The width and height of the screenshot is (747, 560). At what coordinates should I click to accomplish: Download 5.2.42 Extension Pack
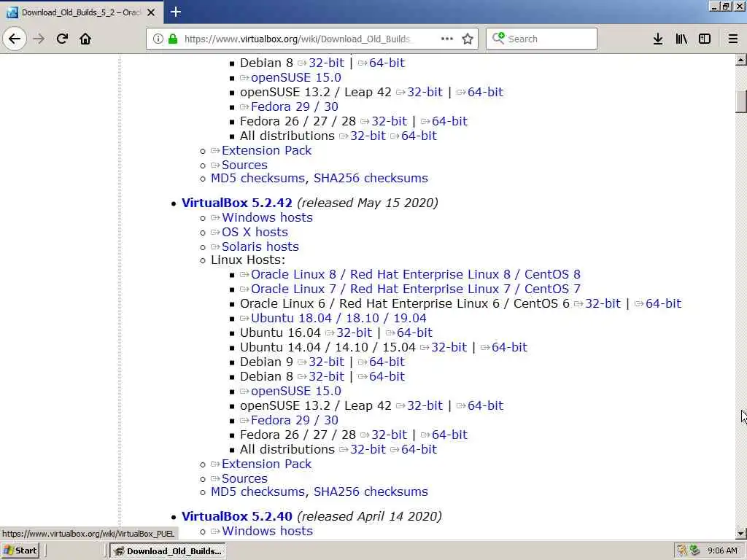(x=266, y=464)
